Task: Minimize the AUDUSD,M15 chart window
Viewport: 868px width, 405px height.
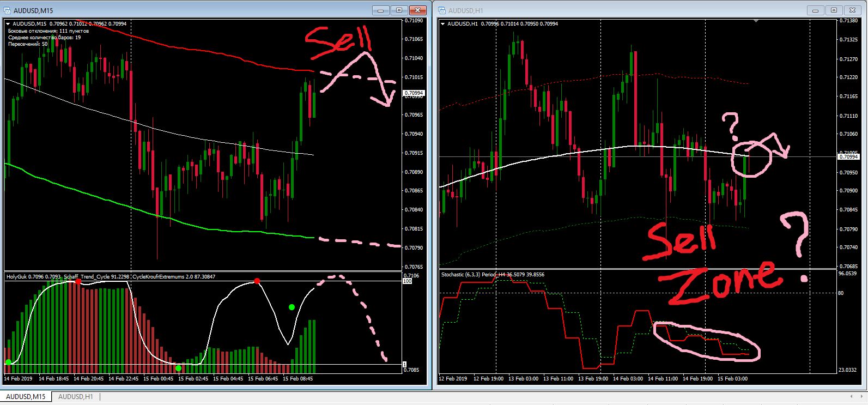Action: (x=381, y=10)
